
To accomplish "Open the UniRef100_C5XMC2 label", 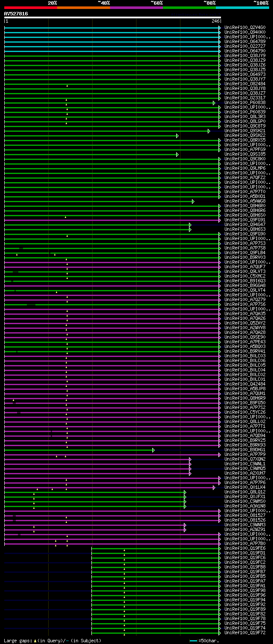I will tap(245, 276).
